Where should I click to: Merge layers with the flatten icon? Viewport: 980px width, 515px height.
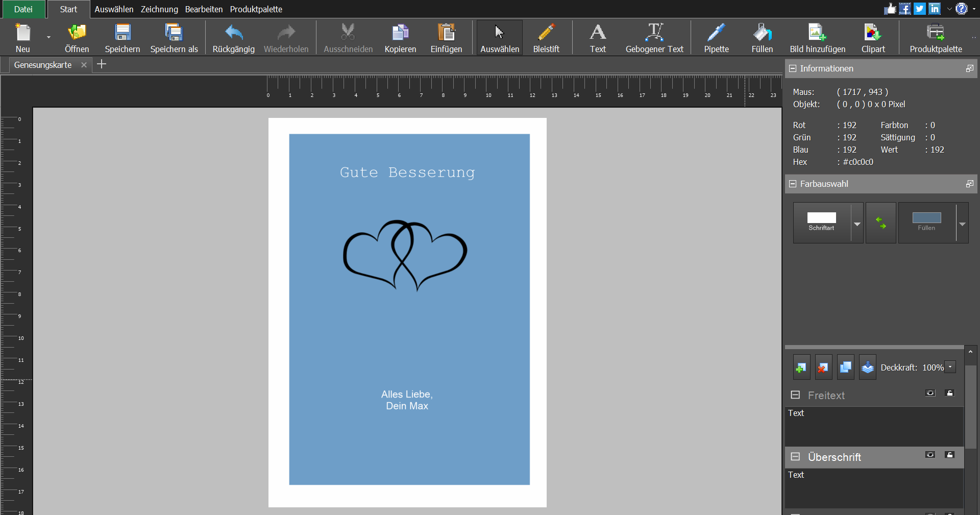tap(867, 367)
